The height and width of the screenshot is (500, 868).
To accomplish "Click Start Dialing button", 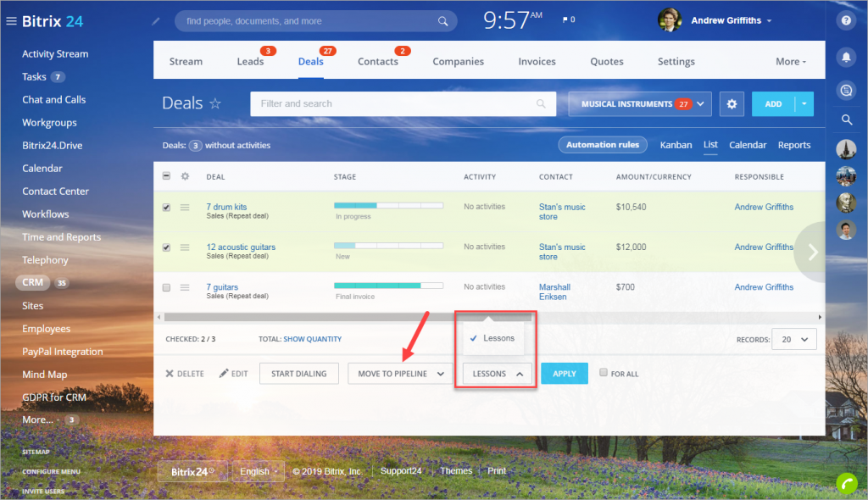I will (299, 374).
